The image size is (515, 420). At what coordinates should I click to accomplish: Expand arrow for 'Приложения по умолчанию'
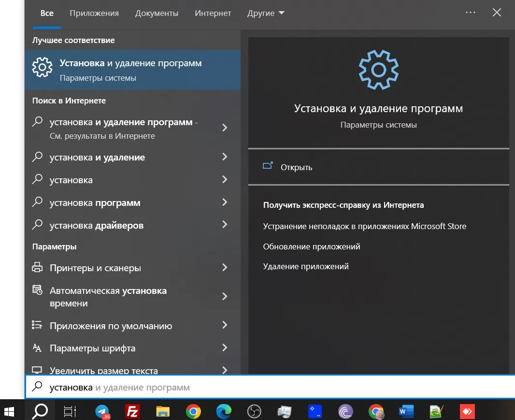point(225,325)
